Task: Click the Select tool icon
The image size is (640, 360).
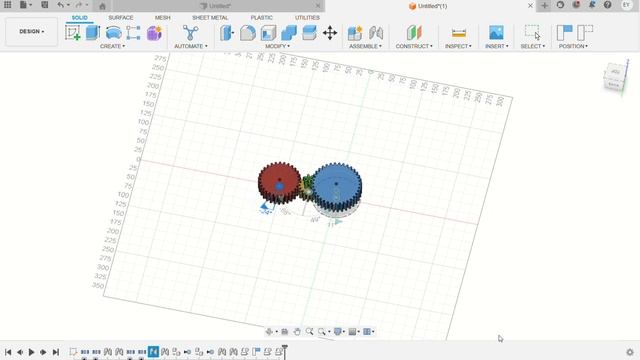Action: (x=533, y=33)
